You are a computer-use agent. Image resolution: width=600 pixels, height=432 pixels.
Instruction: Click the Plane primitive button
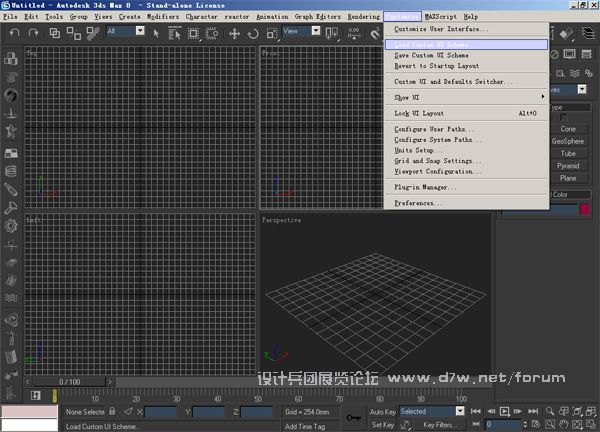pyautogui.click(x=568, y=178)
